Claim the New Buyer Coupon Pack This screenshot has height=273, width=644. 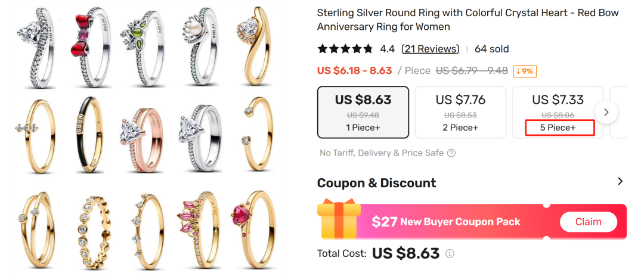[x=588, y=222]
